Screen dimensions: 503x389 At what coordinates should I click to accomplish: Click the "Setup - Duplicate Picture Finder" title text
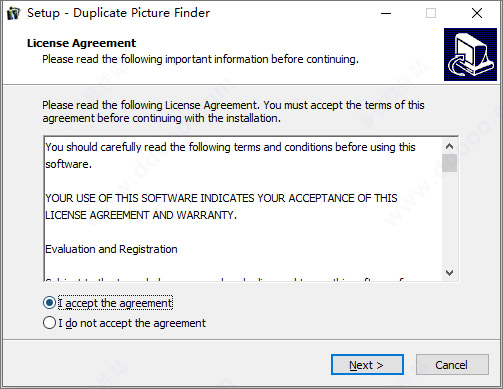tap(119, 13)
